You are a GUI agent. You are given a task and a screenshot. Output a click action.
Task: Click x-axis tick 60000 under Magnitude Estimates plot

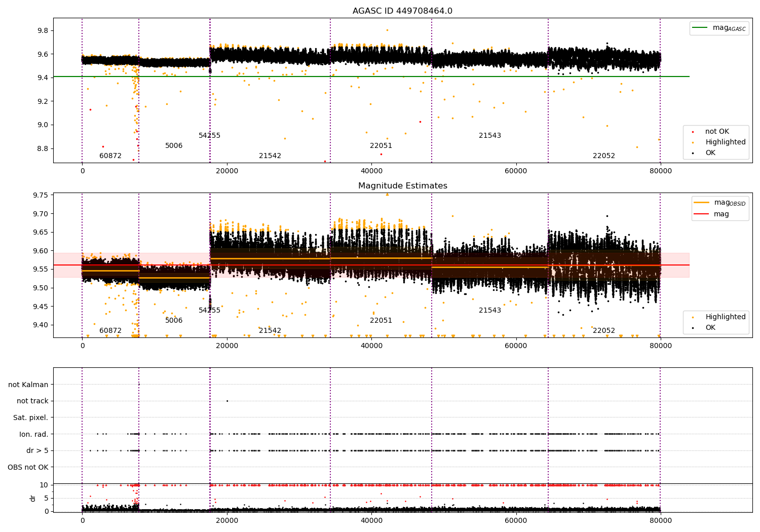(x=516, y=346)
